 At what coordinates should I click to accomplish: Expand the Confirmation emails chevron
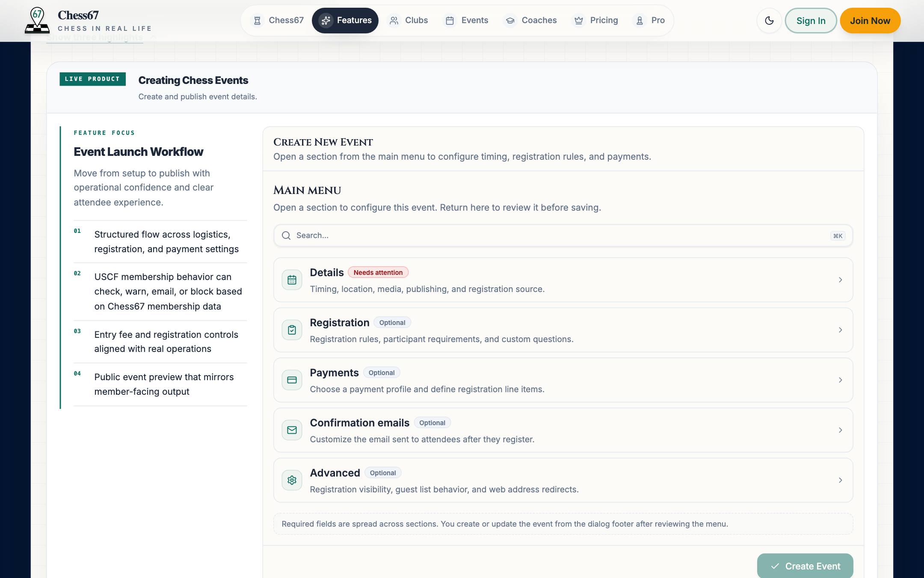[840, 430]
